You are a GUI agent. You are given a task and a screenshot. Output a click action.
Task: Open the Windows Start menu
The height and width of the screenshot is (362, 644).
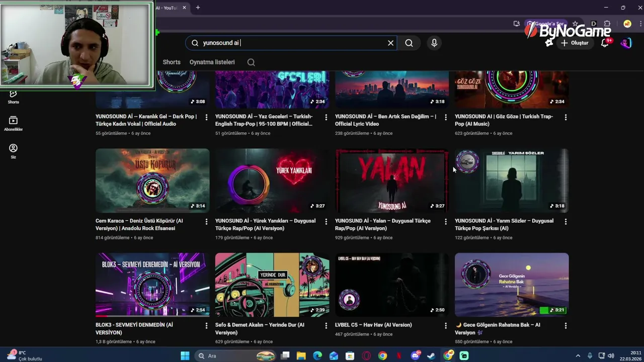[x=185, y=356]
